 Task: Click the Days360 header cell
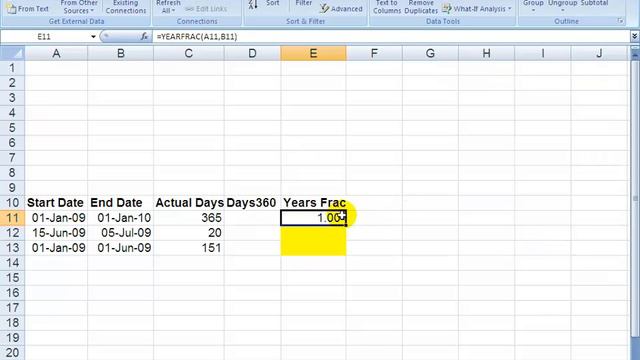click(x=252, y=203)
